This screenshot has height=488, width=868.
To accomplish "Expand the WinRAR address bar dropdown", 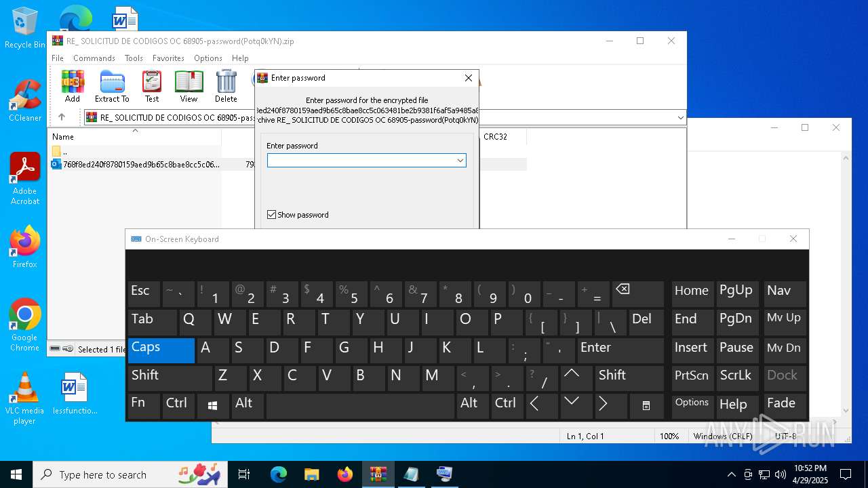I will [680, 117].
